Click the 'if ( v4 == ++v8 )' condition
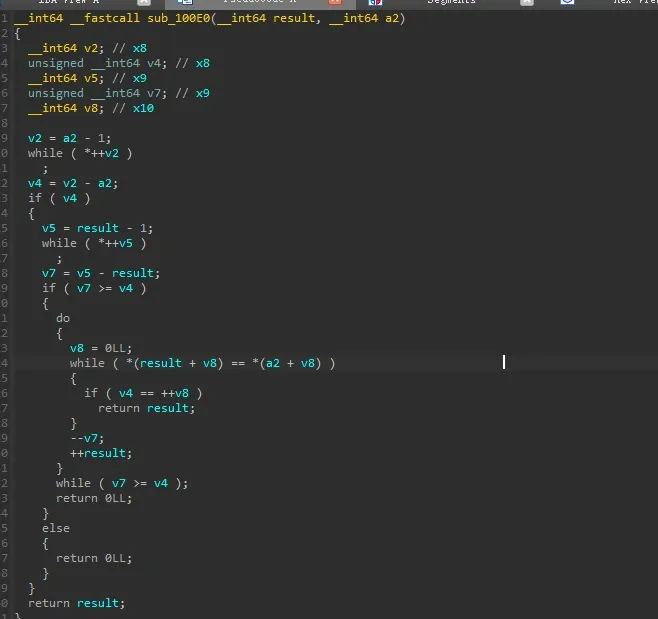 coord(143,393)
